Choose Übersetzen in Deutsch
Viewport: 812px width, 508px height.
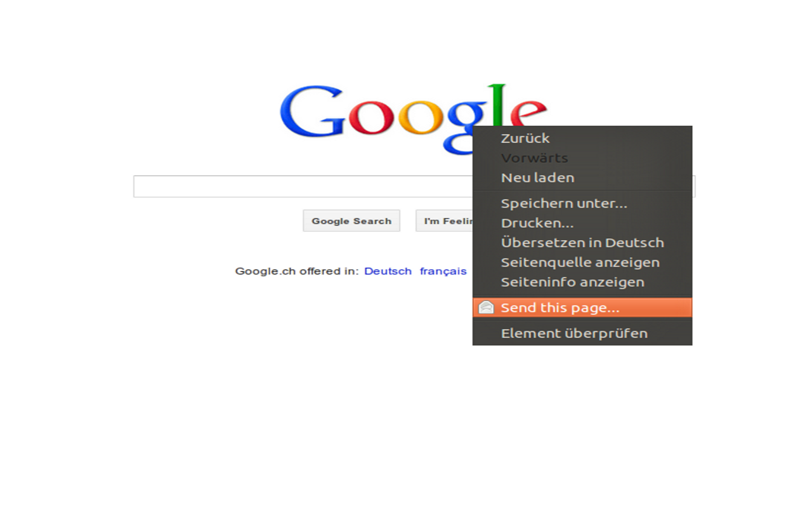coord(582,243)
